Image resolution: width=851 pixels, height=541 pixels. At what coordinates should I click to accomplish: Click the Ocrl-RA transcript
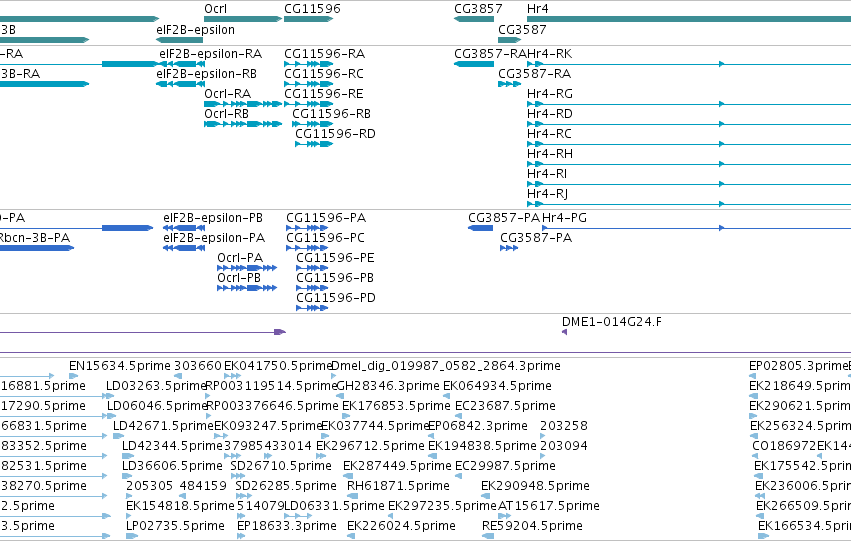pos(243,104)
